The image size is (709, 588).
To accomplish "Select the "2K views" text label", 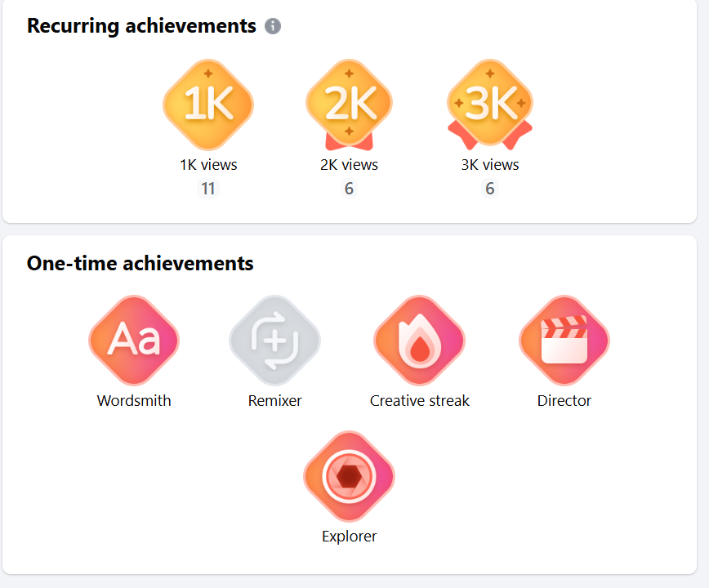I will click(349, 165).
